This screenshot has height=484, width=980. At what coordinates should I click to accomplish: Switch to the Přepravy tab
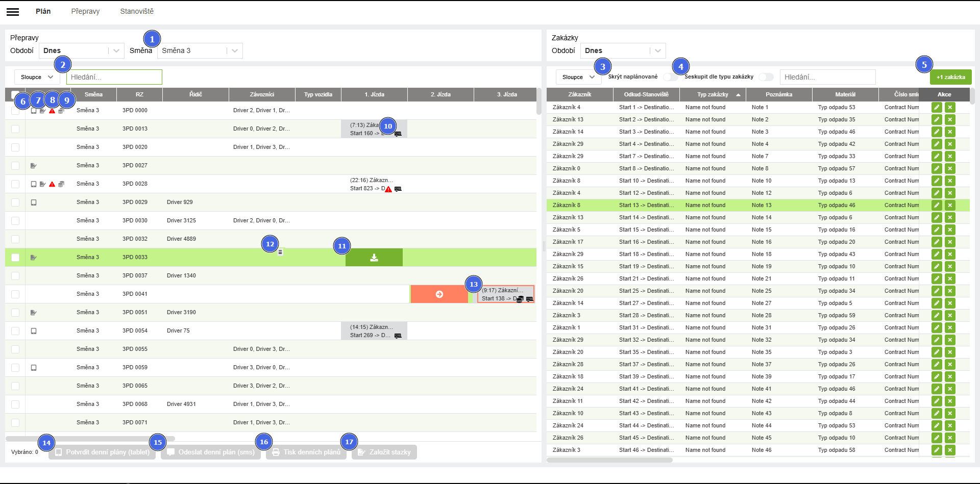[x=85, y=11]
